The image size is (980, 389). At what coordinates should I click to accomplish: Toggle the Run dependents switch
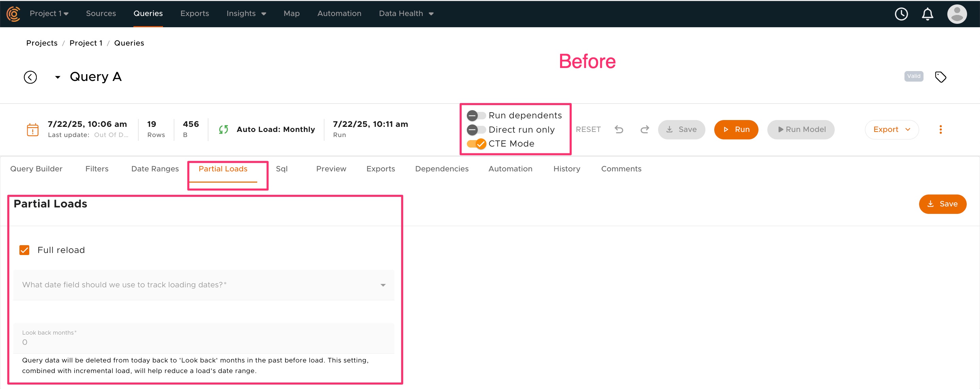[476, 115]
